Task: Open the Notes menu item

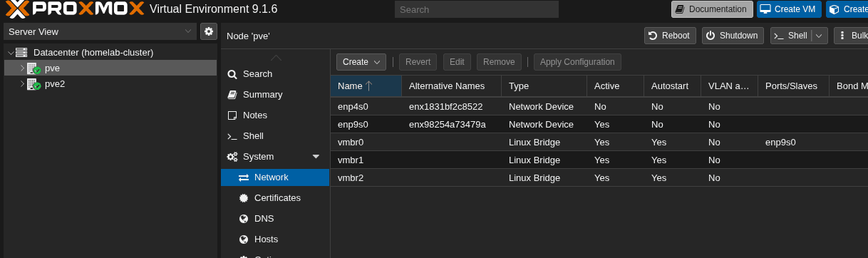Action: click(x=275, y=115)
